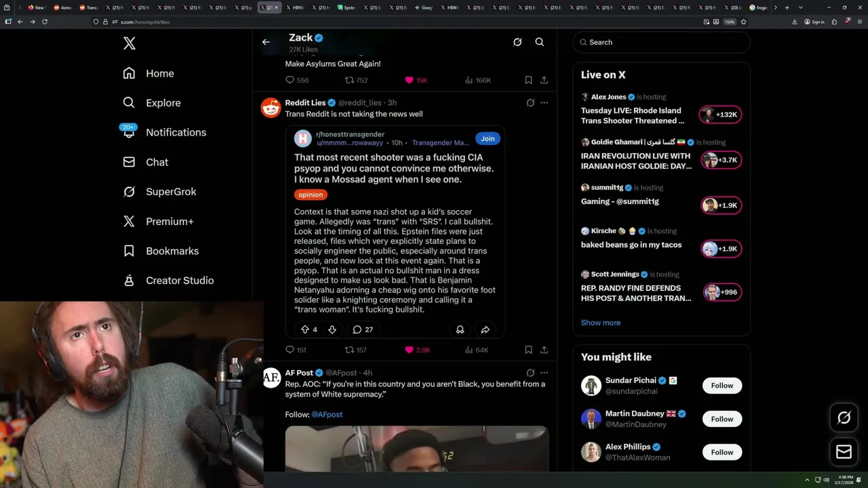Click the Search input field

click(661, 42)
